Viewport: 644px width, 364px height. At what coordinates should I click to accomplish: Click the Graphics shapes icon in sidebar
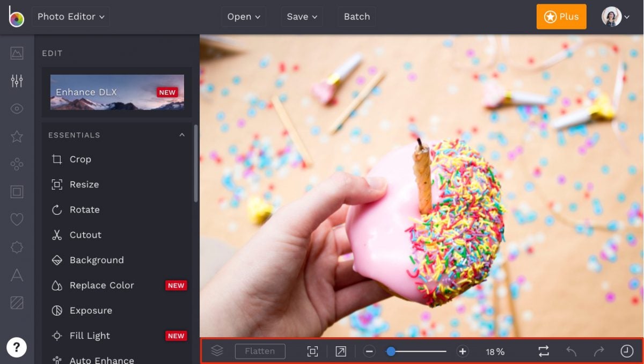coord(16,164)
